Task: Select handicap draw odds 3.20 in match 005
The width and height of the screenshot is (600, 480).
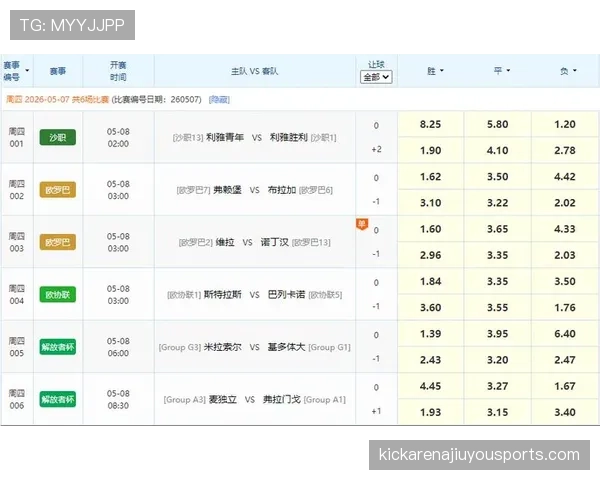Action: point(497,360)
